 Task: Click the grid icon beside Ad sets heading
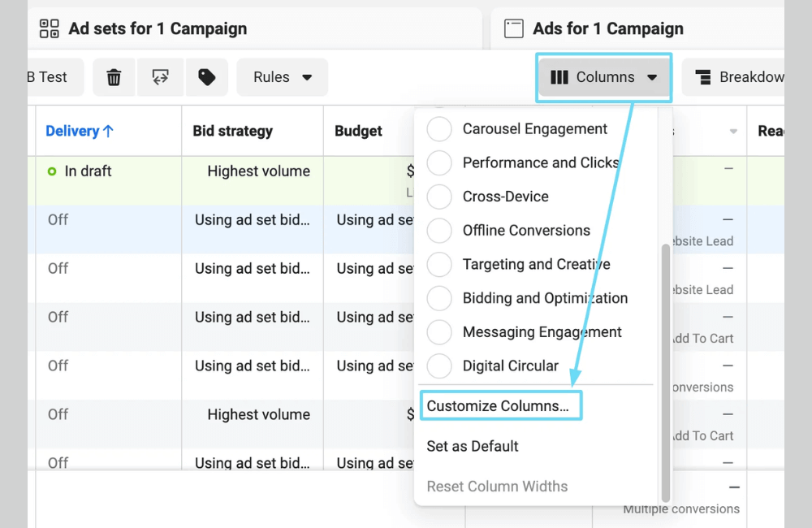tap(48, 28)
